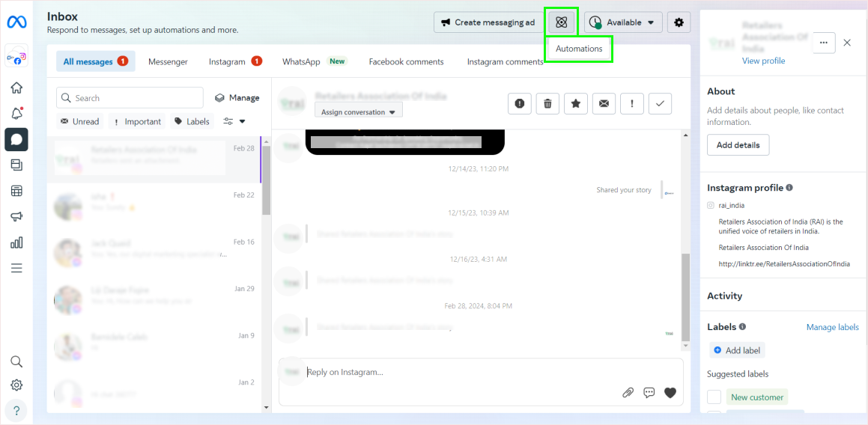Toggle the Important filter
Screen dimensions: 868x425
click(x=137, y=122)
